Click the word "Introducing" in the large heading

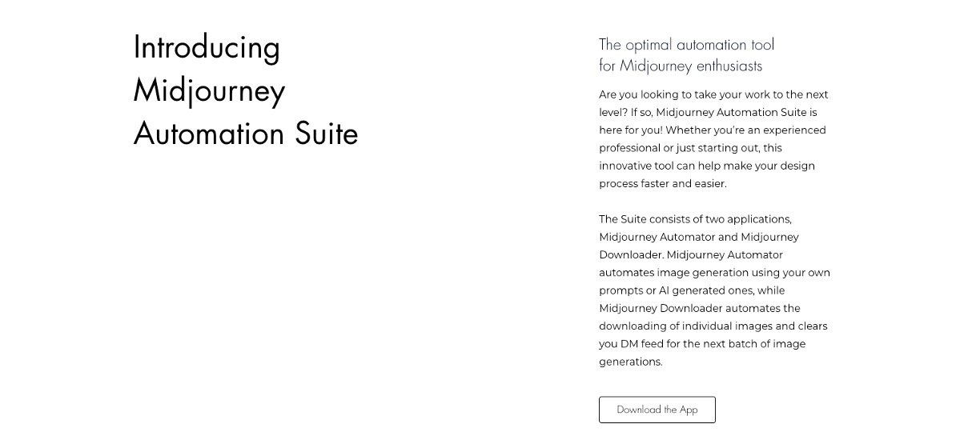pyautogui.click(x=207, y=47)
